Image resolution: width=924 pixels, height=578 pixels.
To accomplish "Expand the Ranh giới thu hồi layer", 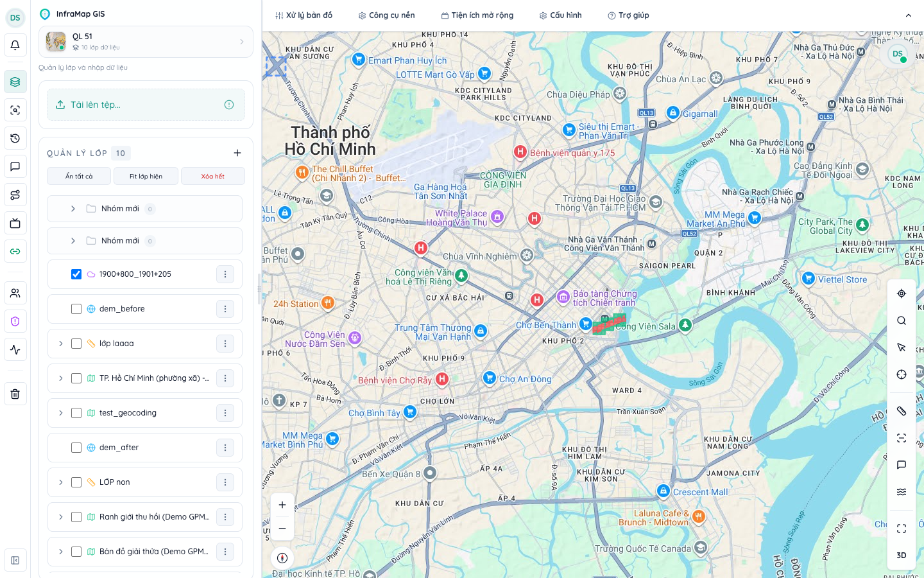I will tap(61, 517).
